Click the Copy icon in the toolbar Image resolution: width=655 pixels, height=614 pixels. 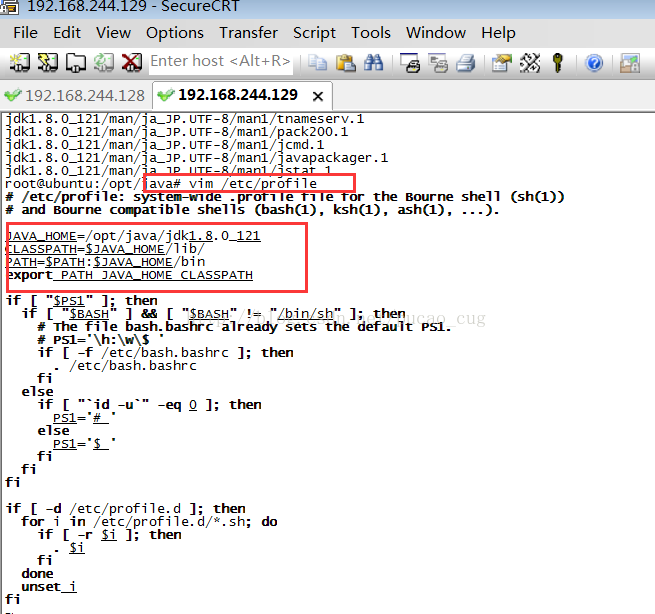(318, 63)
